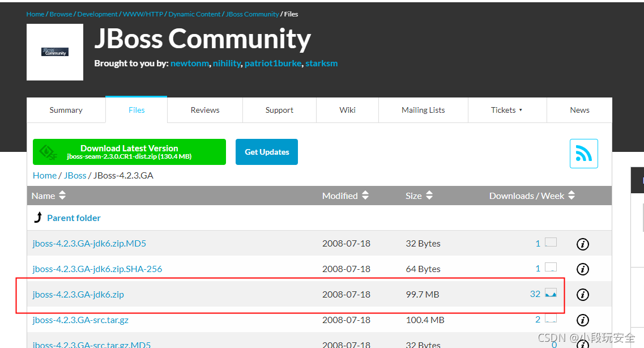The width and height of the screenshot is (644, 348).
Task: Open the News tab
Action: click(x=579, y=110)
